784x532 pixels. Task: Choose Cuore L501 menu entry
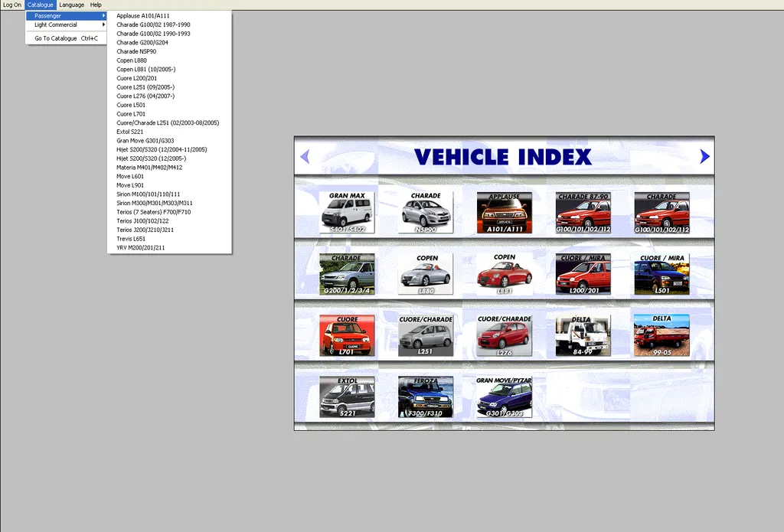pyautogui.click(x=169, y=106)
